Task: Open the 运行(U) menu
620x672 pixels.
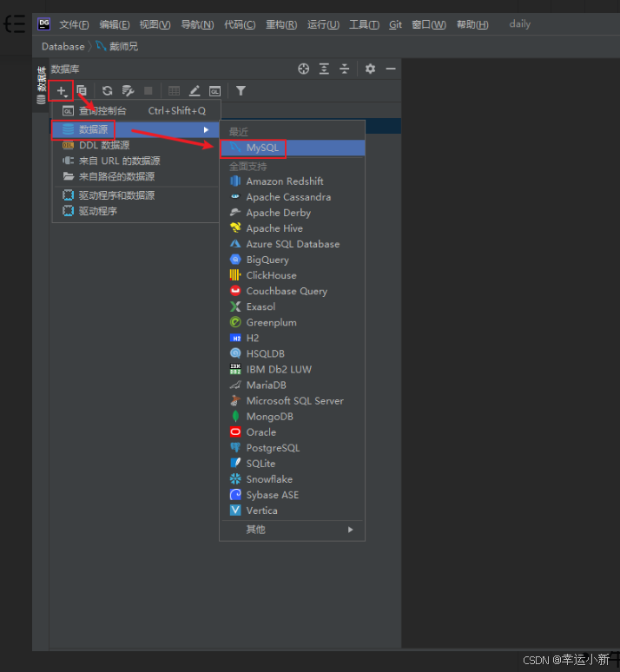Action: point(323,24)
